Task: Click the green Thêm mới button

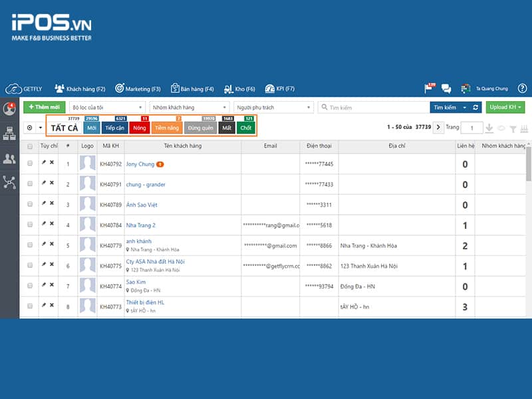Action: click(43, 107)
